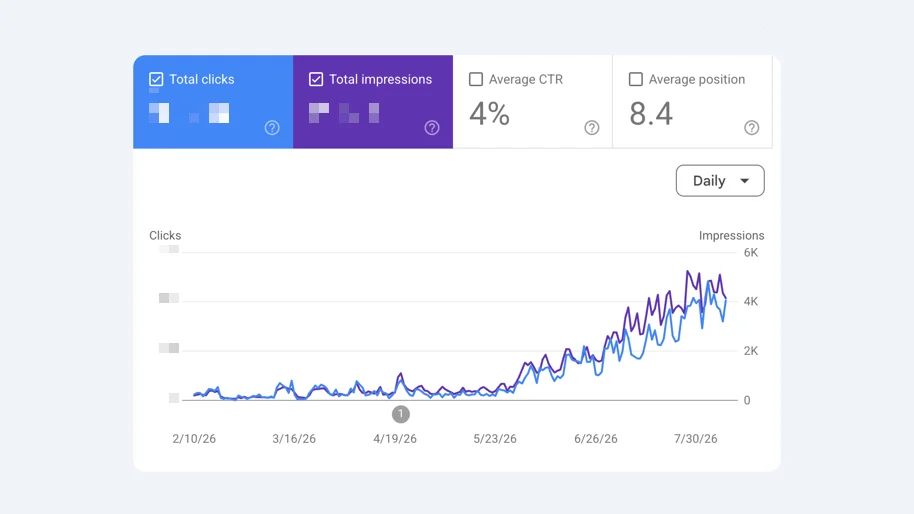Click the 6/26/26 date label
The width and height of the screenshot is (914, 514).
596,439
